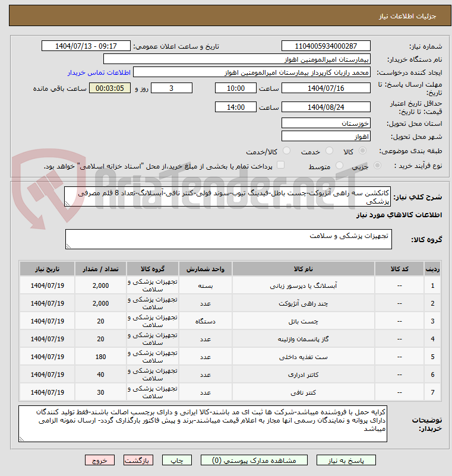
Task: Click the countdown timer 00:03:05
Action: [x=110, y=88]
